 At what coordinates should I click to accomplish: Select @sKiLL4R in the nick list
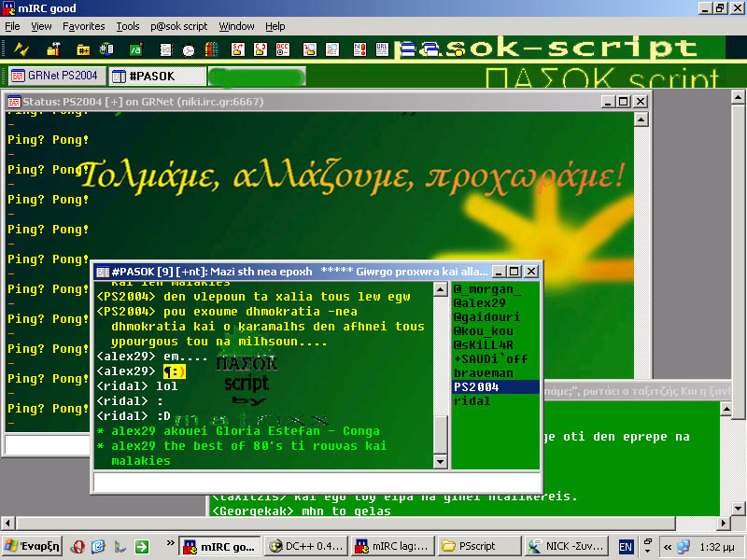click(495, 344)
